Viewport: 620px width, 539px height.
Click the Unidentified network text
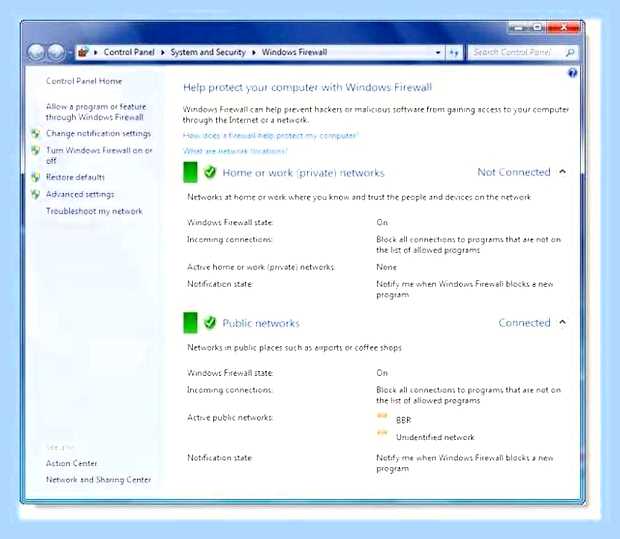point(435,437)
